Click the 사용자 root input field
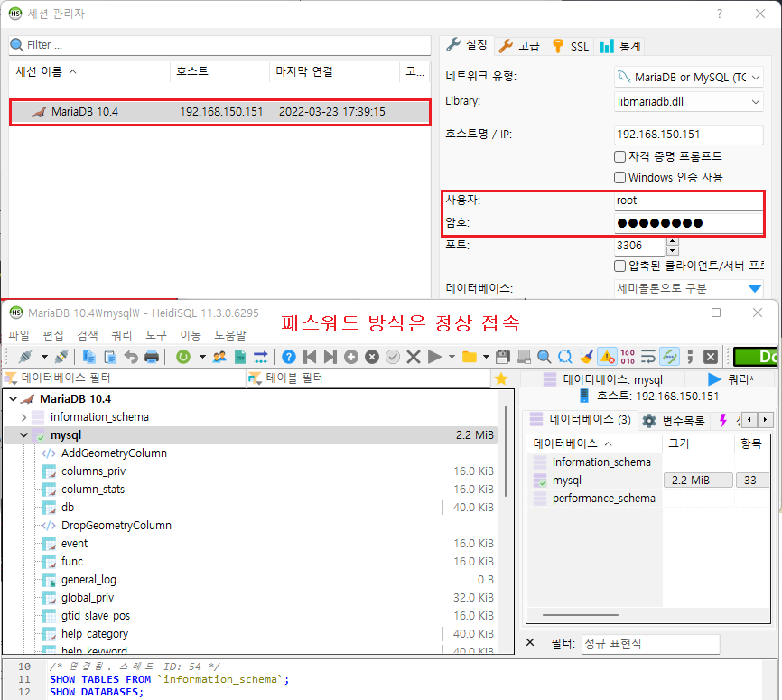This screenshot has height=700, width=782. [x=688, y=201]
